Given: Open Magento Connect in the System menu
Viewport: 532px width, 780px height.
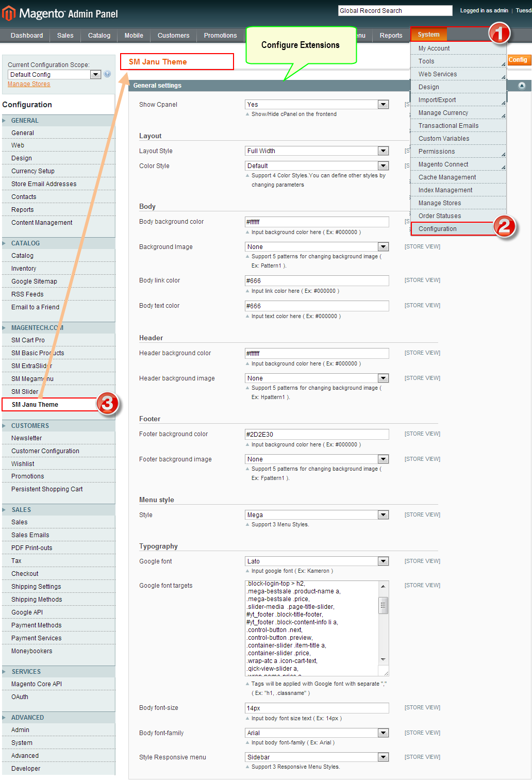Looking at the screenshot, I should 458,164.
